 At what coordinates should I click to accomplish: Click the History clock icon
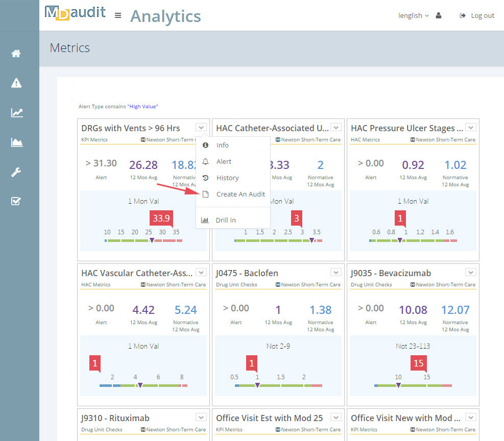[205, 178]
